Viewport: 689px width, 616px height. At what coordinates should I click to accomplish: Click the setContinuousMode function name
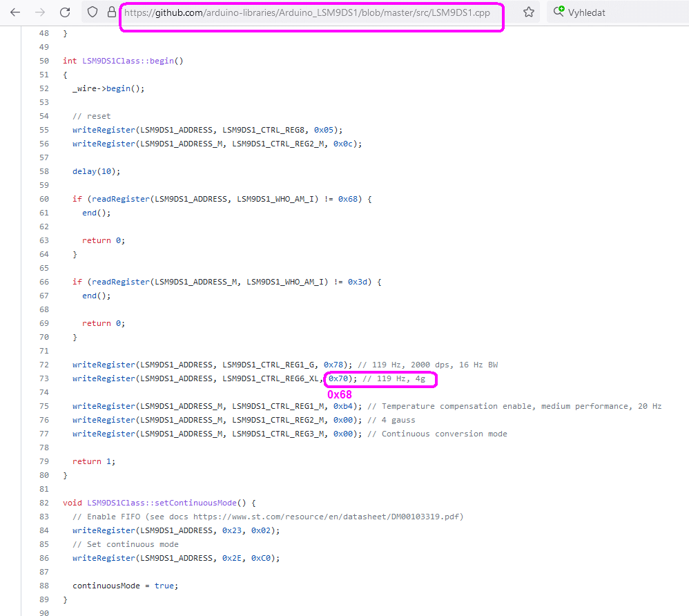[x=162, y=503]
